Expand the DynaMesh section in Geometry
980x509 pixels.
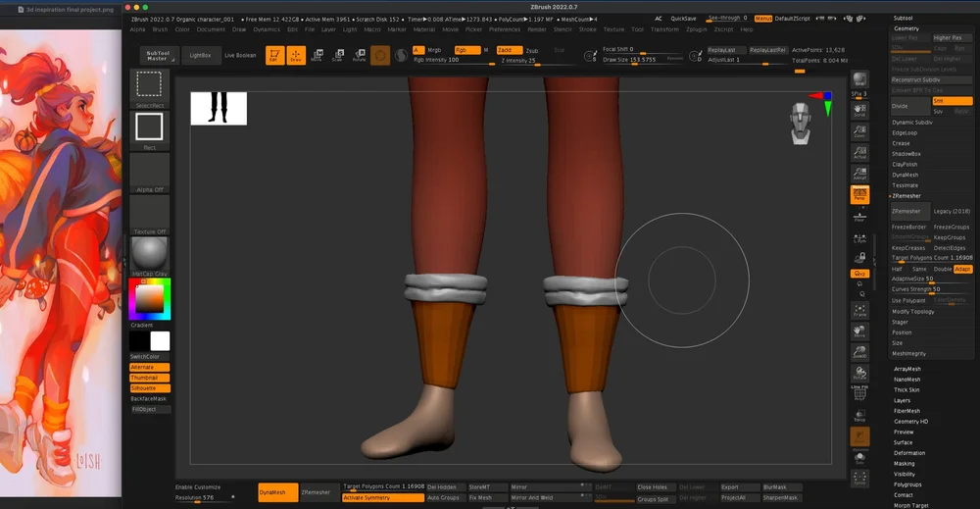click(905, 176)
